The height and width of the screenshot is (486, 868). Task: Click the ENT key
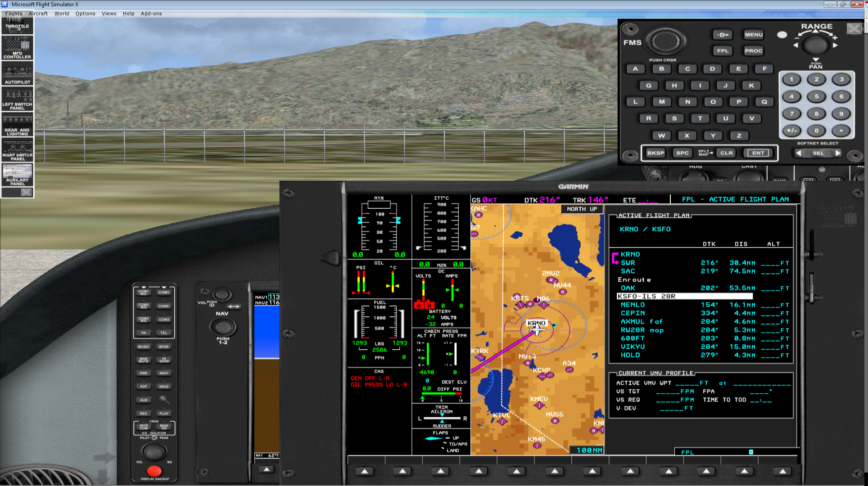[x=758, y=153]
